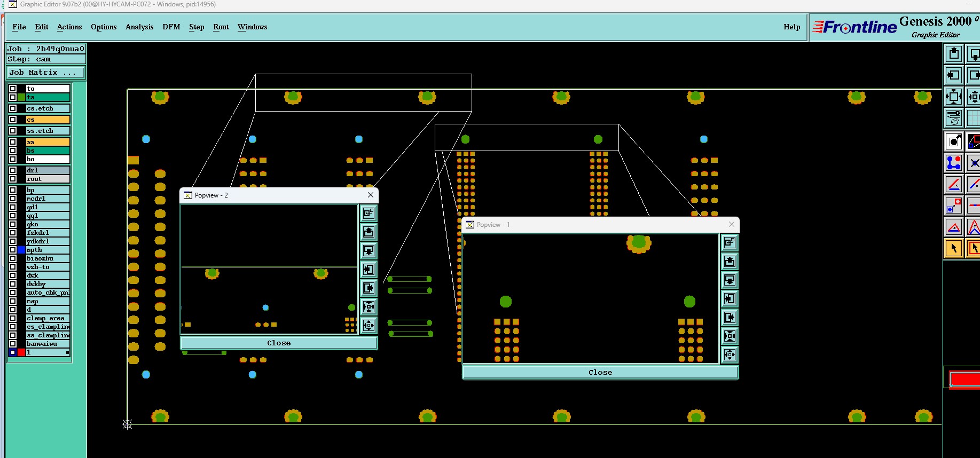Toggle checkbox for rout layer
980x458 pixels.
point(13,179)
